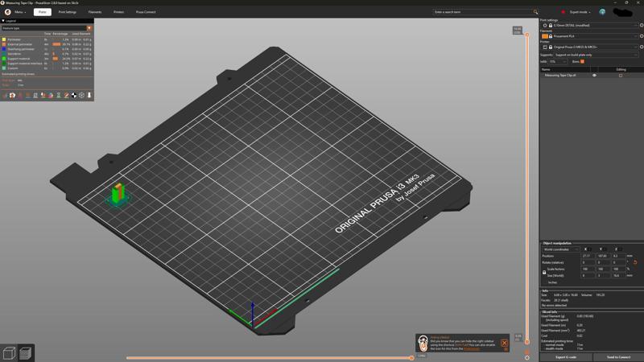
Task: Open Infill percentage dropdown
Action: (558, 62)
